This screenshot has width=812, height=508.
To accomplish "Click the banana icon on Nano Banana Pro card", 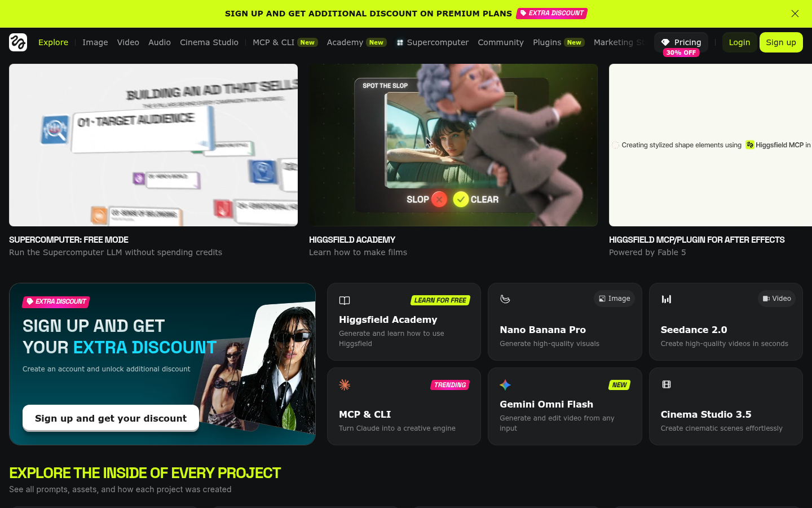I will 505,299.
